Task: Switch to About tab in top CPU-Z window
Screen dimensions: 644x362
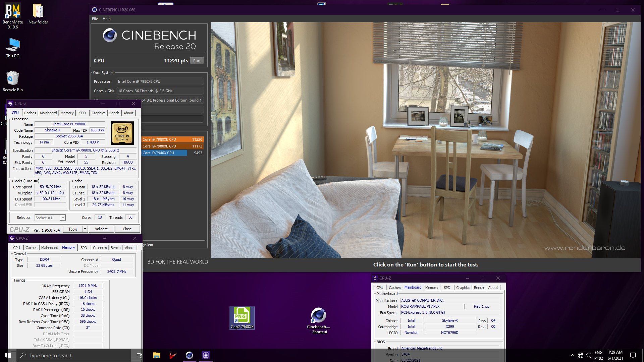Action: (128, 113)
